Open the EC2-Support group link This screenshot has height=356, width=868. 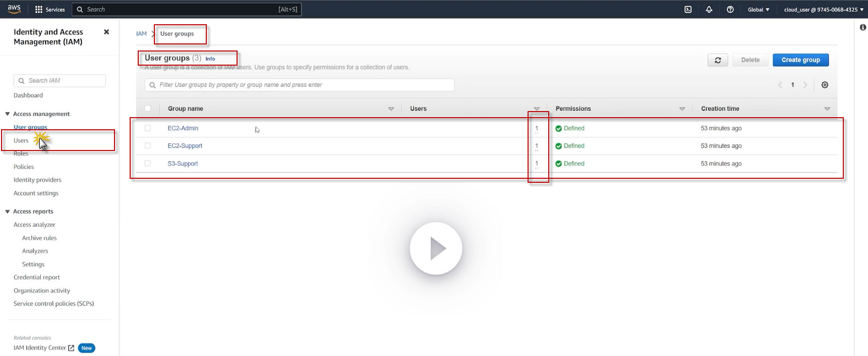click(x=185, y=146)
